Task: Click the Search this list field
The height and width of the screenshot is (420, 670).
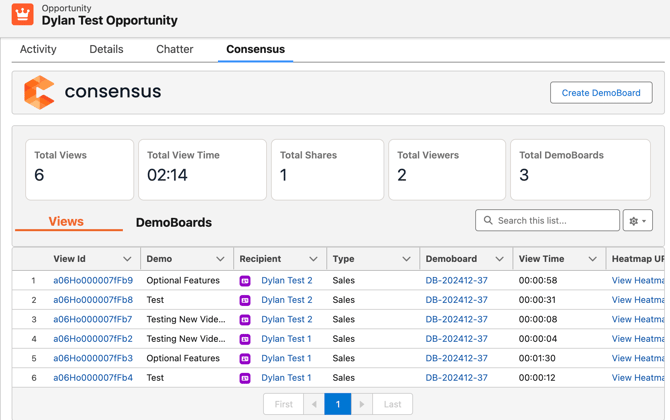Action: point(555,220)
